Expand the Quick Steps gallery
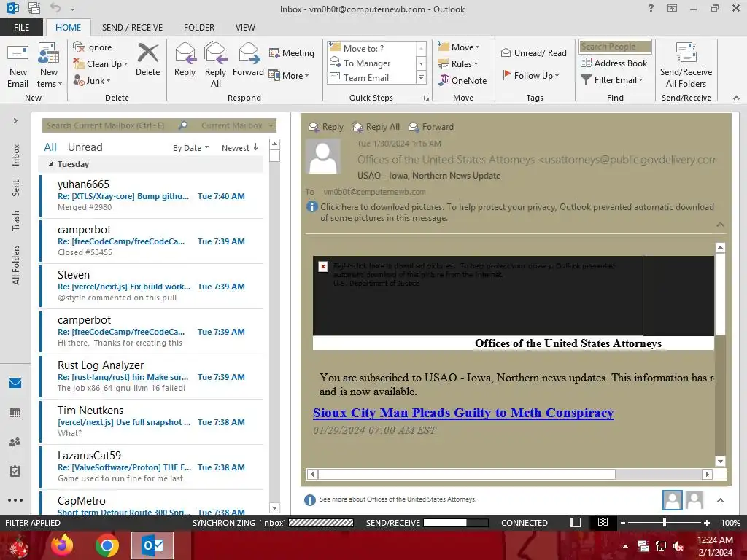The width and height of the screenshot is (747, 560). 421,77
